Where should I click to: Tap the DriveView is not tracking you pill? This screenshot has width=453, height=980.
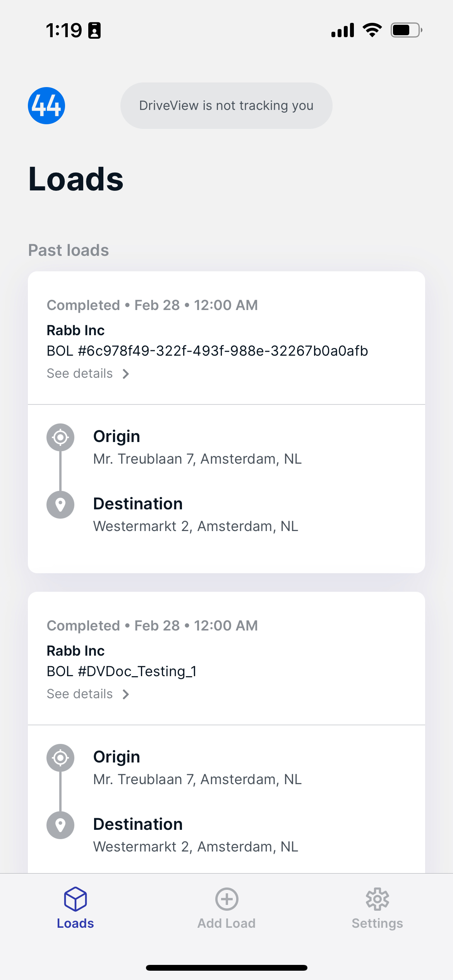(x=226, y=106)
